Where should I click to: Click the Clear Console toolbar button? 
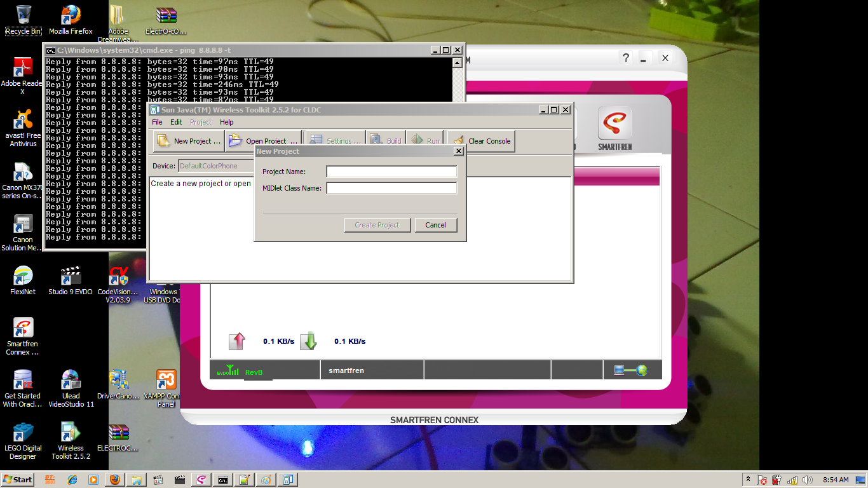pyautogui.click(x=481, y=141)
